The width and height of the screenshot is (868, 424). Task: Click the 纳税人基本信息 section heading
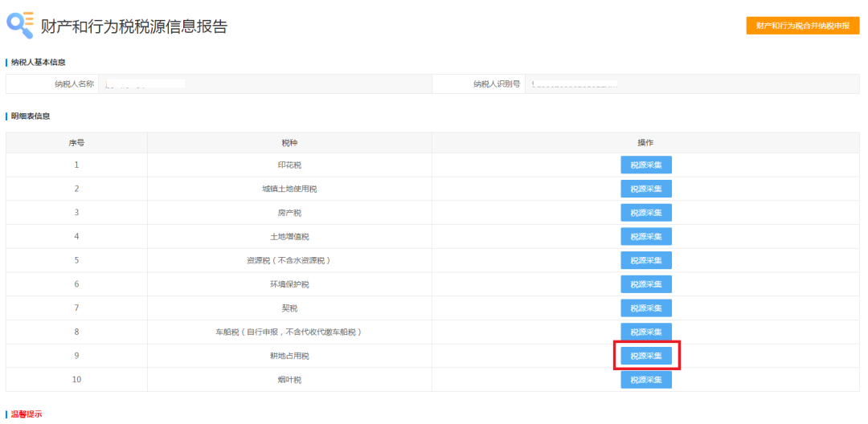click(x=38, y=63)
